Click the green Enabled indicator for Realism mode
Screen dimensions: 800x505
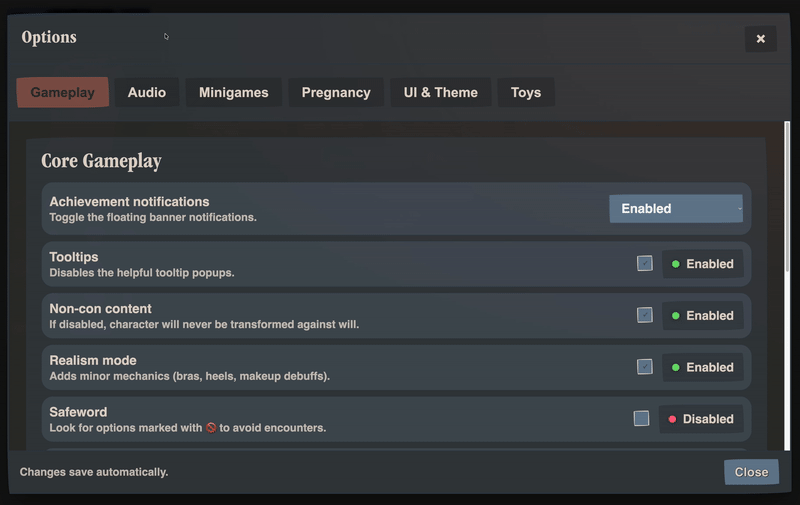[702, 368]
